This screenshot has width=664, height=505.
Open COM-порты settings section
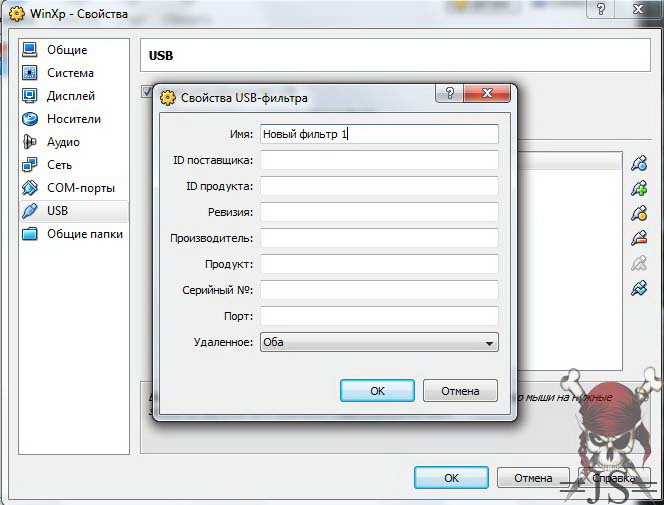coord(74,188)
